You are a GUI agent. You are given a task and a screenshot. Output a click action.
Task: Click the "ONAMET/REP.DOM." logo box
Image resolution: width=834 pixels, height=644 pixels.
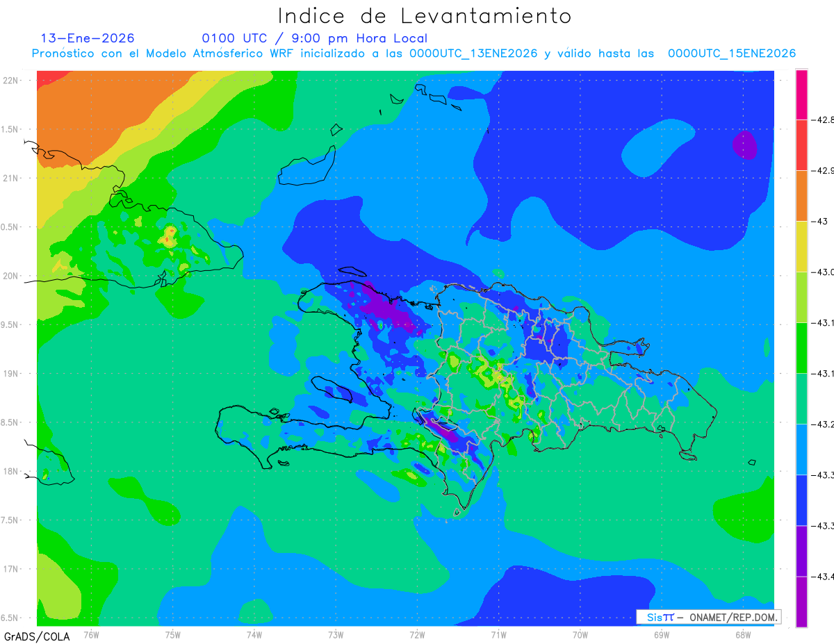pyautogui.click(x=710, y=617)
